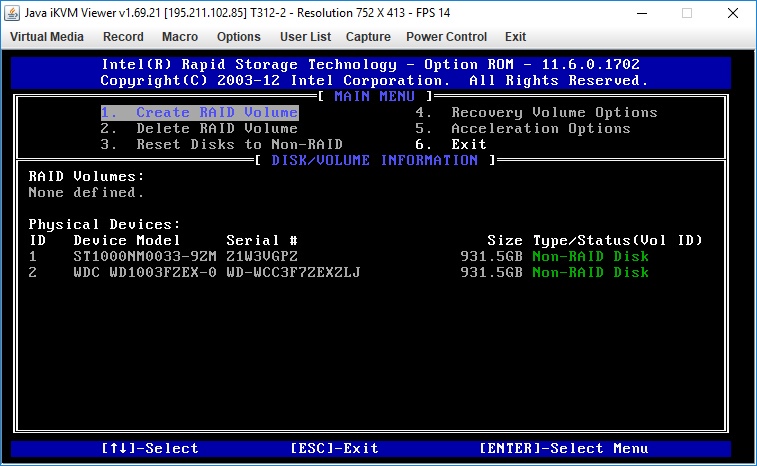This screenshot has height=466, width=757.
Task: Select Create RAID Volume option
Action: pyautogui.click(x=199, y=113)
